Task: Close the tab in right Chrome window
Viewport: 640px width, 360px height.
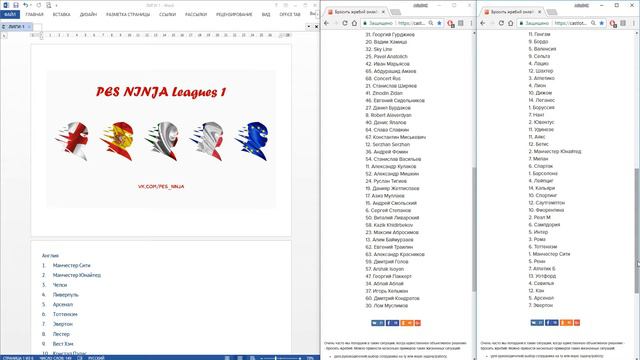Action: [x=540, y=12]
